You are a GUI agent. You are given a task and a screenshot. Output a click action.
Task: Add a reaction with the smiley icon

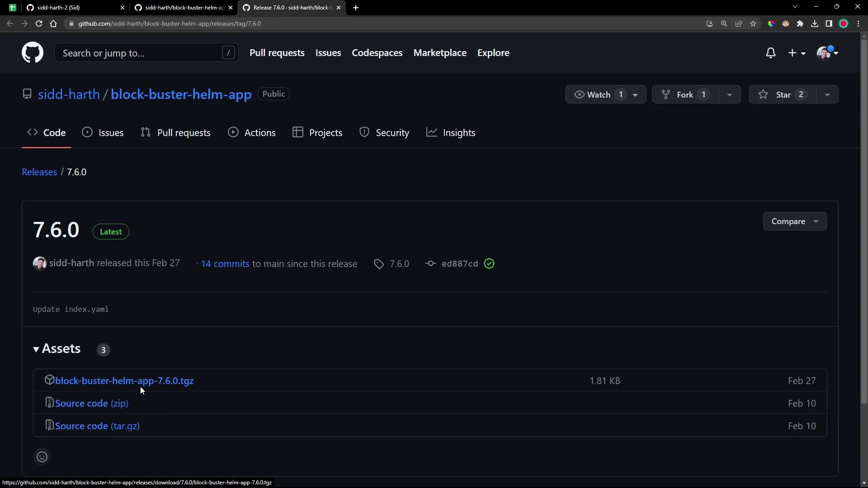42,457
